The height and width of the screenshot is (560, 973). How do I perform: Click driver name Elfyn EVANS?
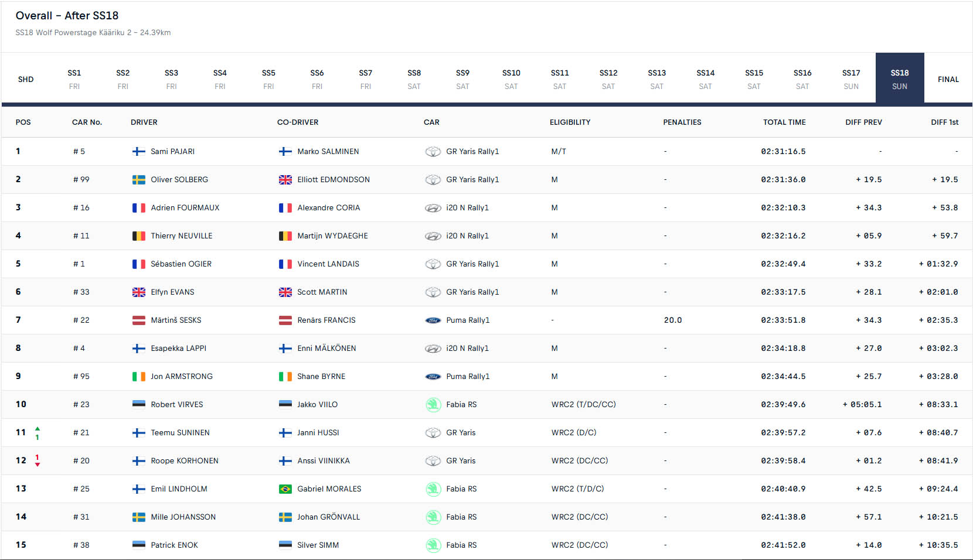click(172, 292)
